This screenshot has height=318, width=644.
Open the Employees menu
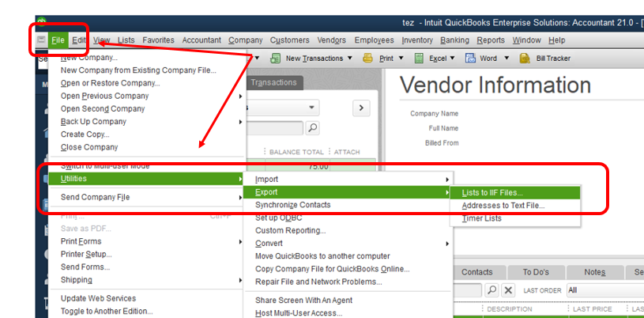pos(375,40)
